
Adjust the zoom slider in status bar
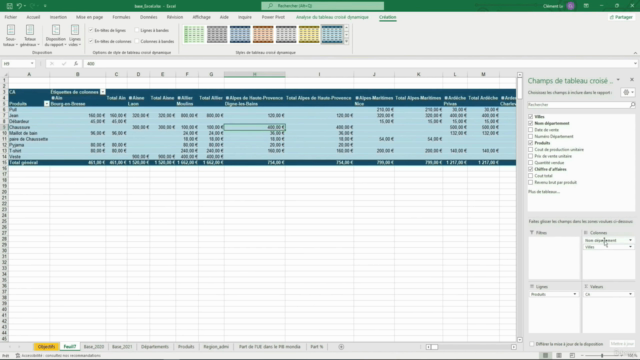coord(602,356)
